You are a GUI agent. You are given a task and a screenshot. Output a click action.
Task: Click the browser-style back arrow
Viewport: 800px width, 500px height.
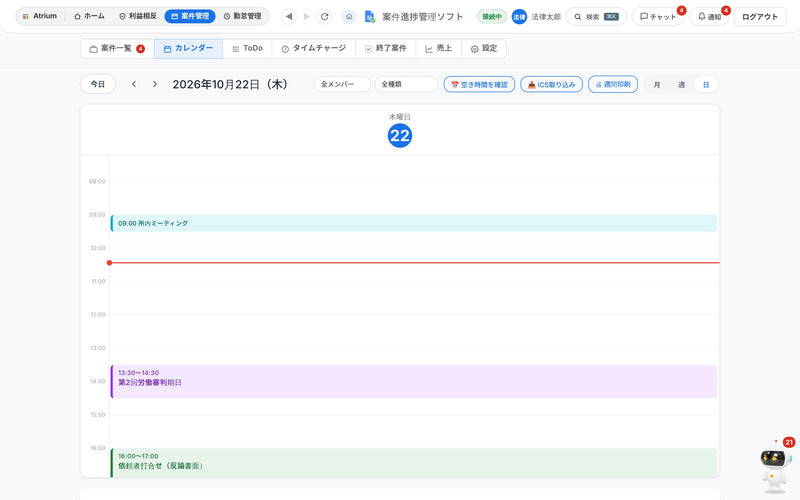coord(289,17)
